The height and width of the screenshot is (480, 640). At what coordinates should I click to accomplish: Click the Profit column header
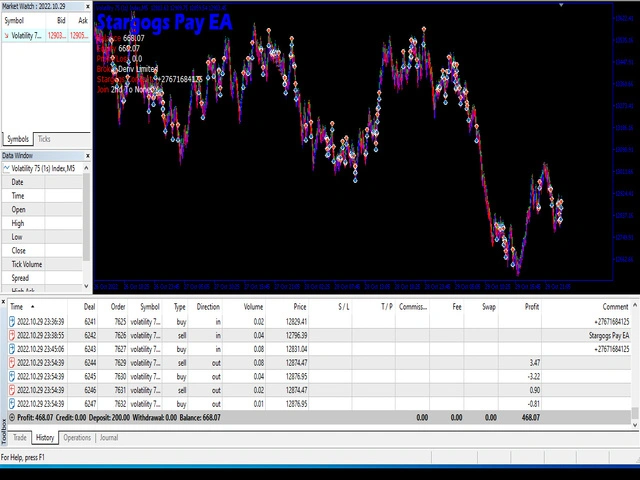[532, 307]
